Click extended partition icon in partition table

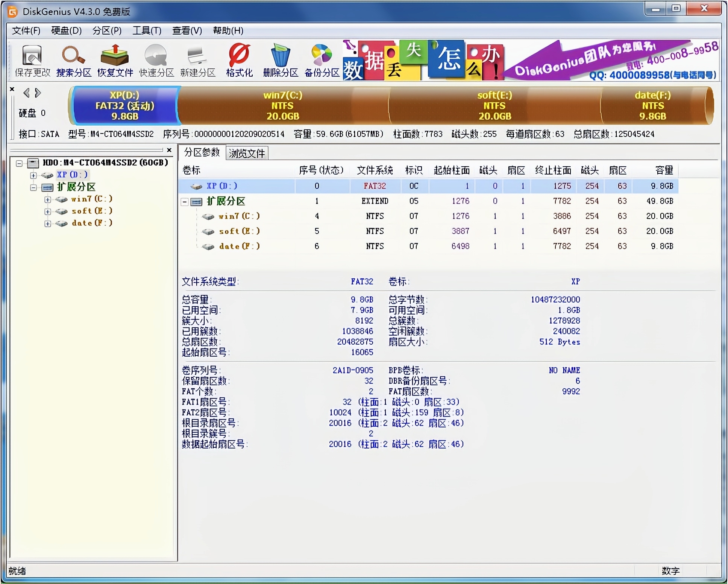pos(196,202)
